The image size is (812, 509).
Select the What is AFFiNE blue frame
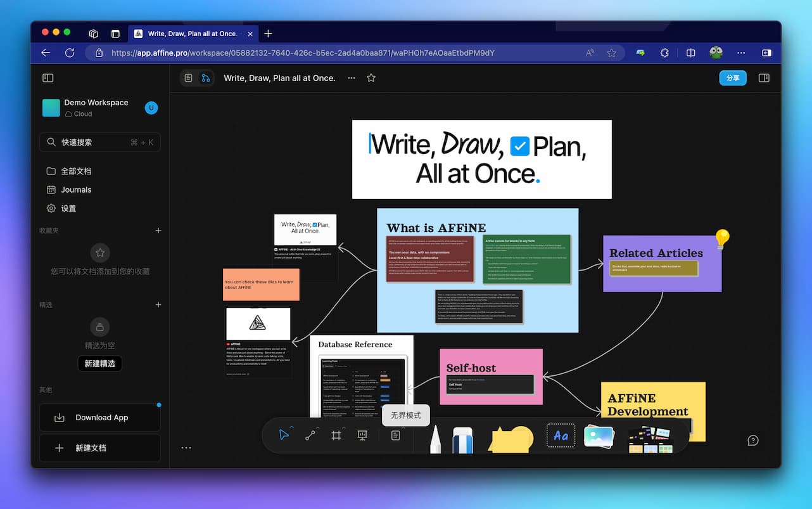point(478,270)
